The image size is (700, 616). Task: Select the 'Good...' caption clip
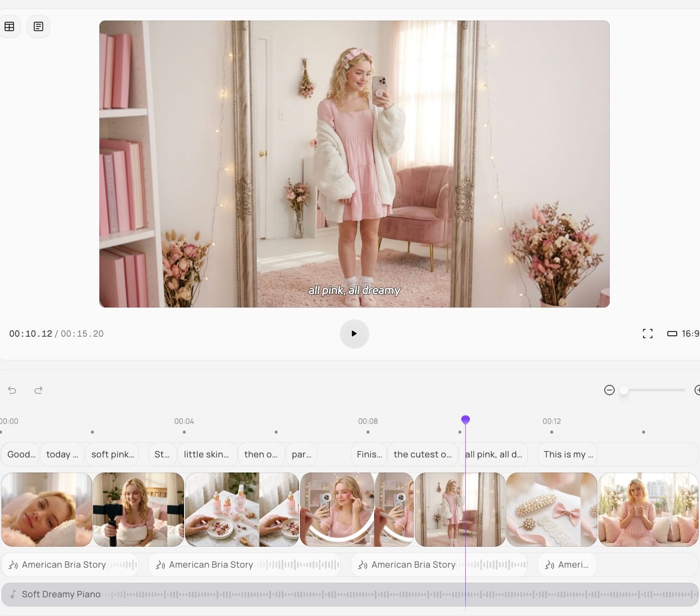pos(21,454)
